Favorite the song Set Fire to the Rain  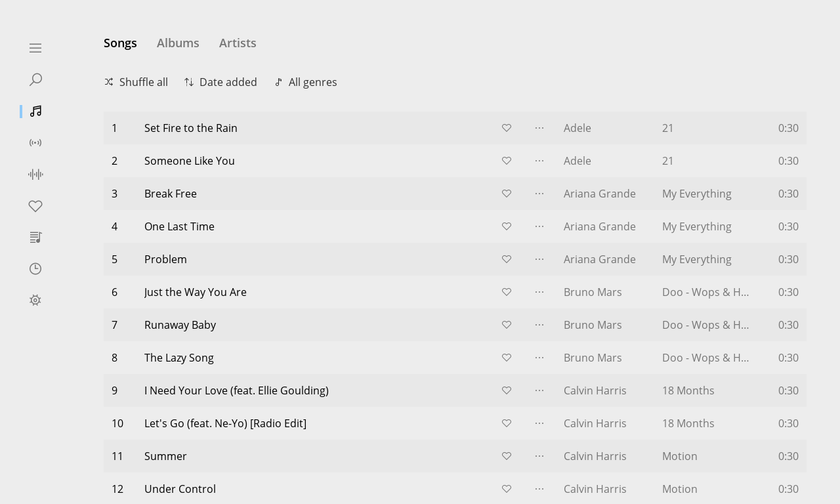pyautogui.click(x=507, y=128)
